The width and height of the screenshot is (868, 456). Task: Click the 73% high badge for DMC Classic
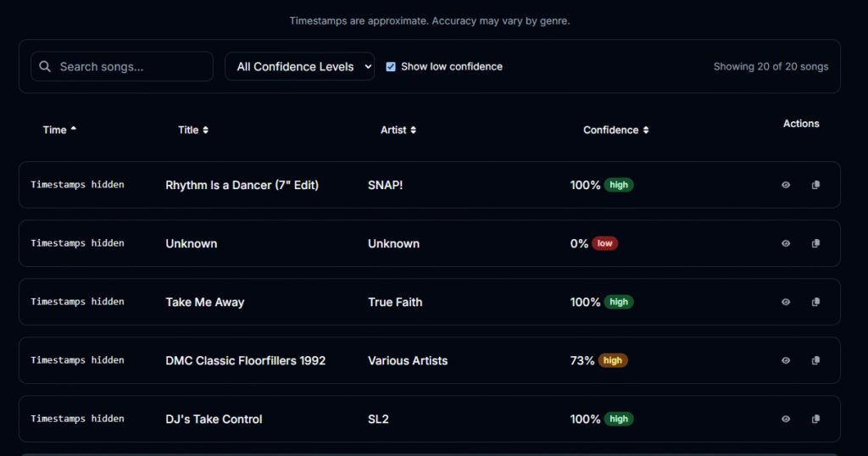pyautogui.click(x=612, y=360)
